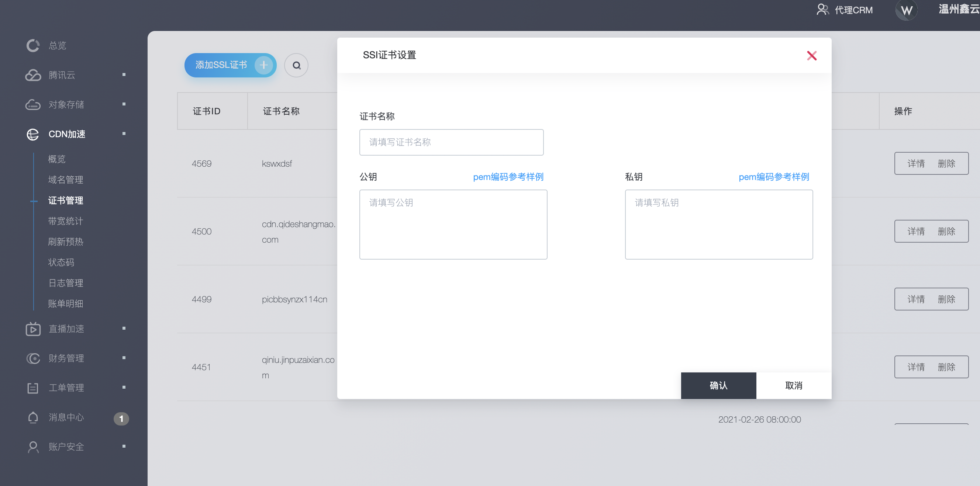Expand the 账户安全 menu arrow
Viewport: 980px width, 486px height.
pyautogui.click(x=124, y=447)
